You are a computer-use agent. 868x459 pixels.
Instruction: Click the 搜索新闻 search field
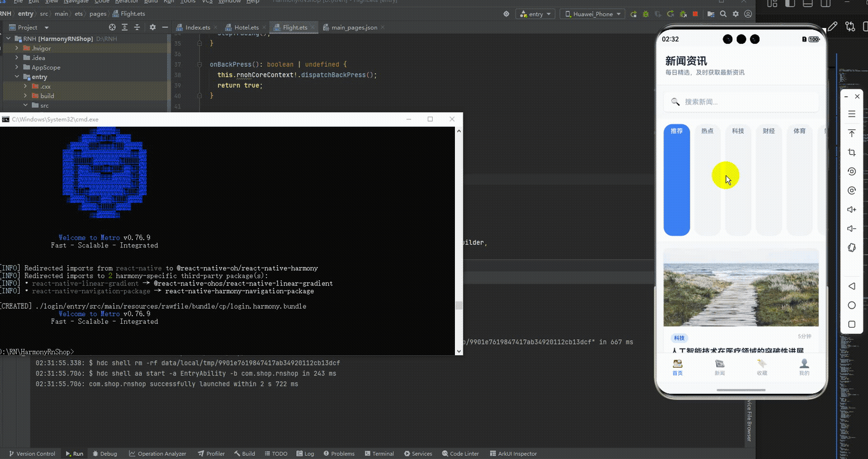pos(741,102)
